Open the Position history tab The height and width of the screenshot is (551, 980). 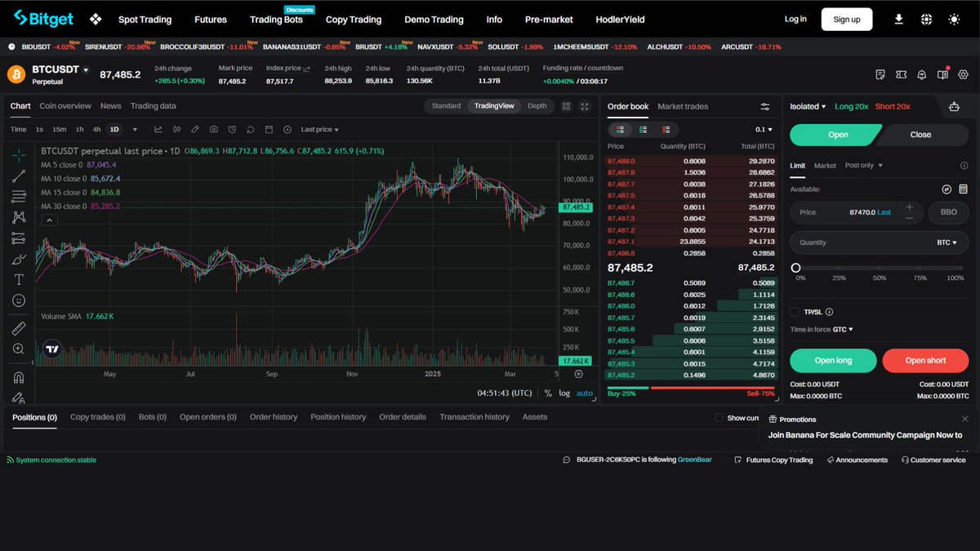point(338,417)
